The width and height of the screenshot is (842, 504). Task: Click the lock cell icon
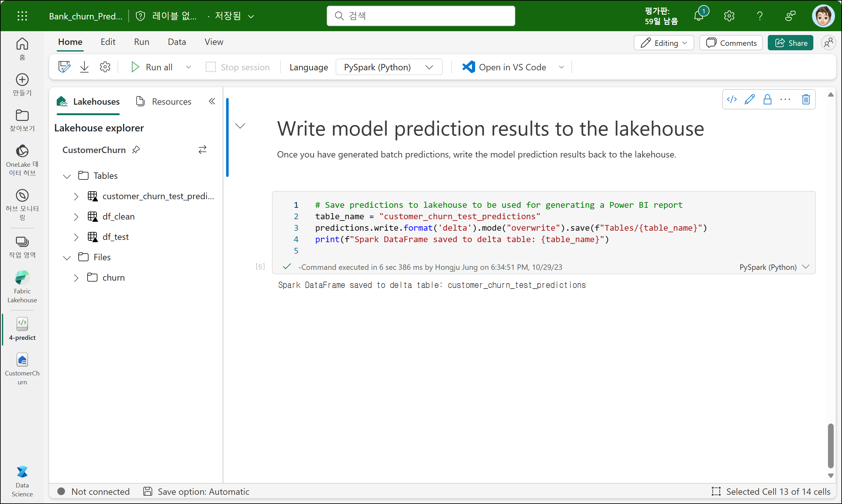point(767,100)
